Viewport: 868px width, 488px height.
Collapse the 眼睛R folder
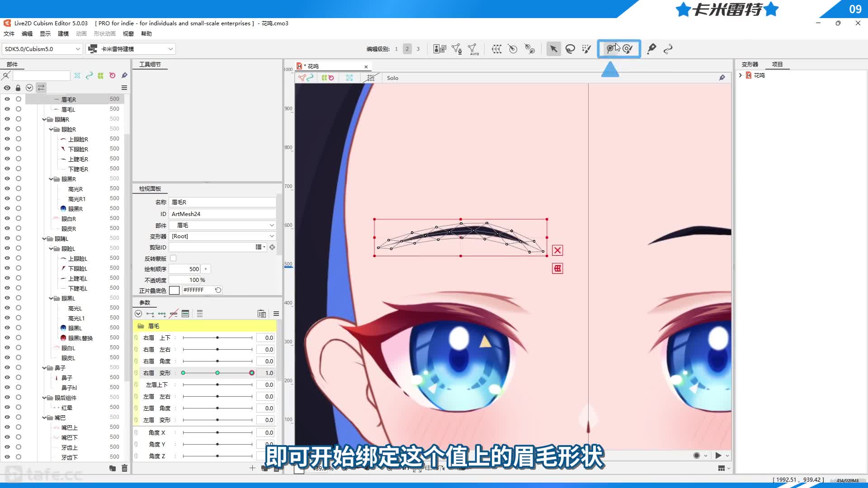[x=44, y=119]
